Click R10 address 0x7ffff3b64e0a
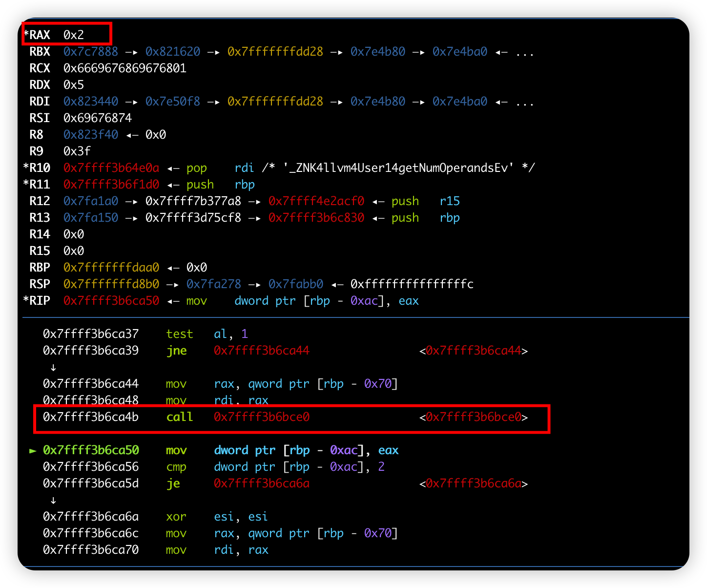 tap(111, 168)
